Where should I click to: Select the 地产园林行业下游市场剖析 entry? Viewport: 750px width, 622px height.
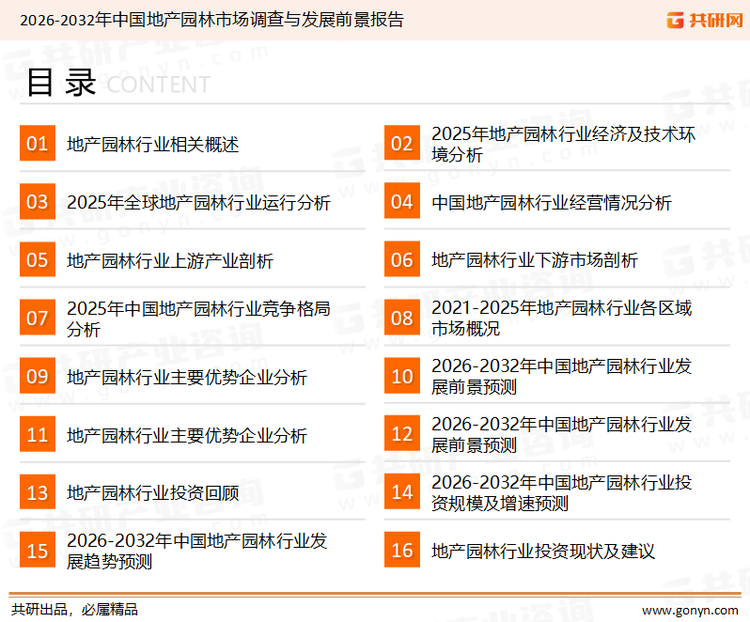tap(534, 260)
